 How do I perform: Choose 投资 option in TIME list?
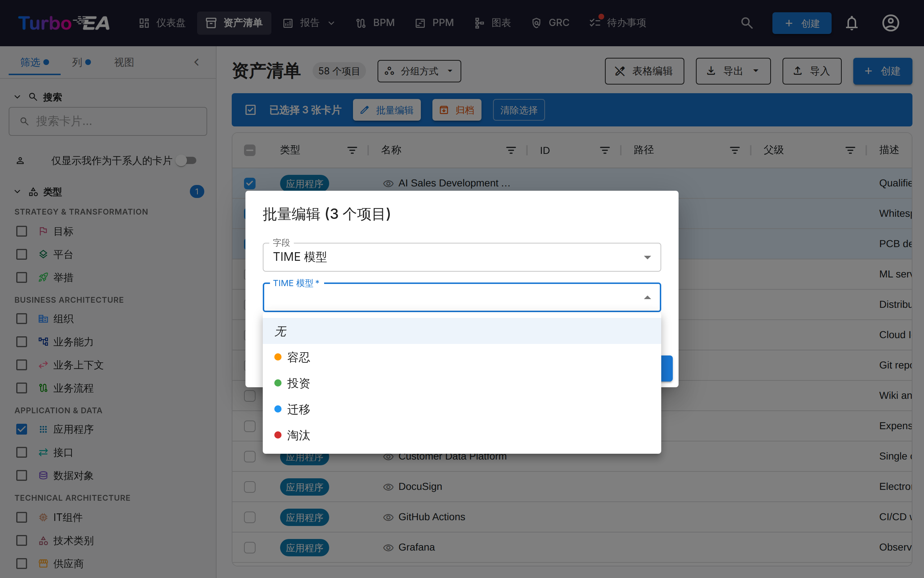[462, 383]
